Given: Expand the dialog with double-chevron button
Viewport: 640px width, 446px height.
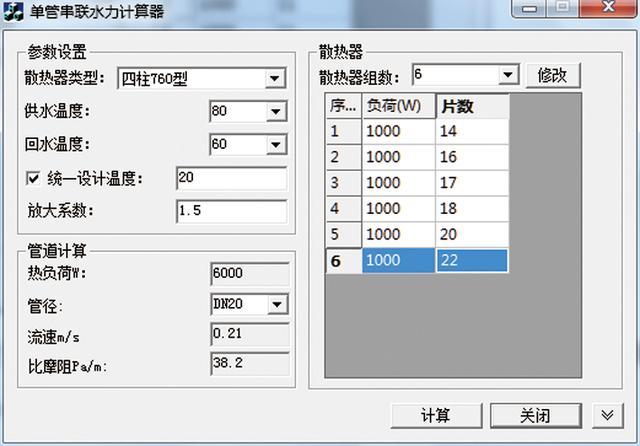Looking at the screenshot, I should [x=607, y=416].
